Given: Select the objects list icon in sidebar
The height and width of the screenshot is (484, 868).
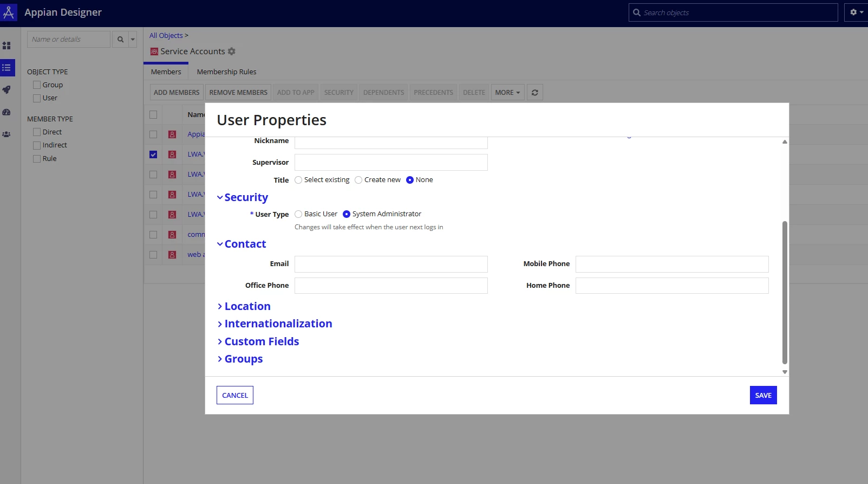Looking at the screenshot, I should coord(6,68).
